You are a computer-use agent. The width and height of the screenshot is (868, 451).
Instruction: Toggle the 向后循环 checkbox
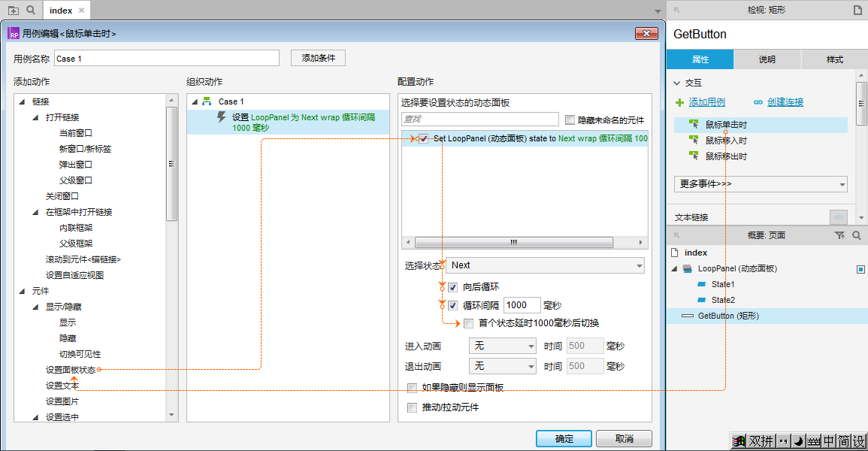(x=453, y=287)
